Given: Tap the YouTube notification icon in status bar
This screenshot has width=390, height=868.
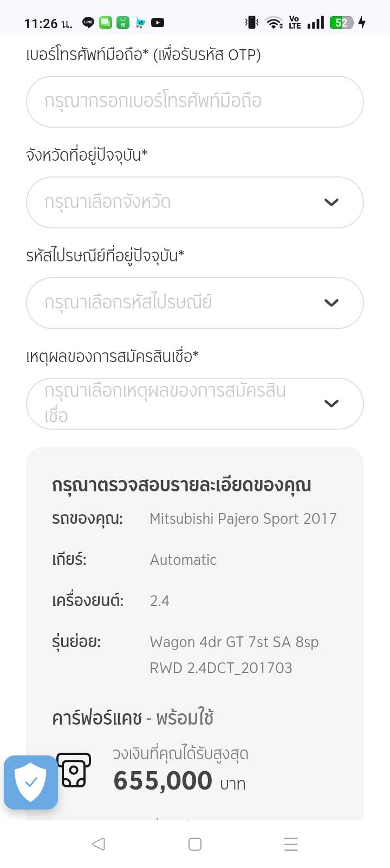Looking at the screenshot, I should (158, 23).
